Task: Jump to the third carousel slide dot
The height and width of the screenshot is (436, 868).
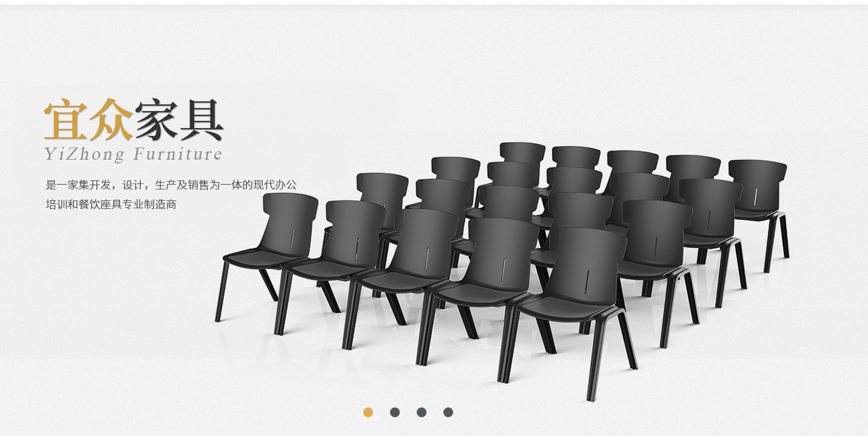Action: coord(422,412)
